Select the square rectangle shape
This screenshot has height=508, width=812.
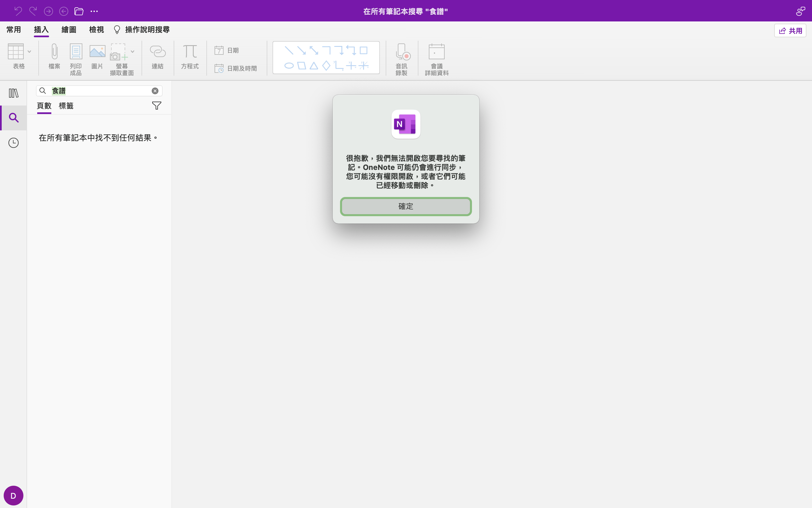pyautogui.click(x=364, y=51)
